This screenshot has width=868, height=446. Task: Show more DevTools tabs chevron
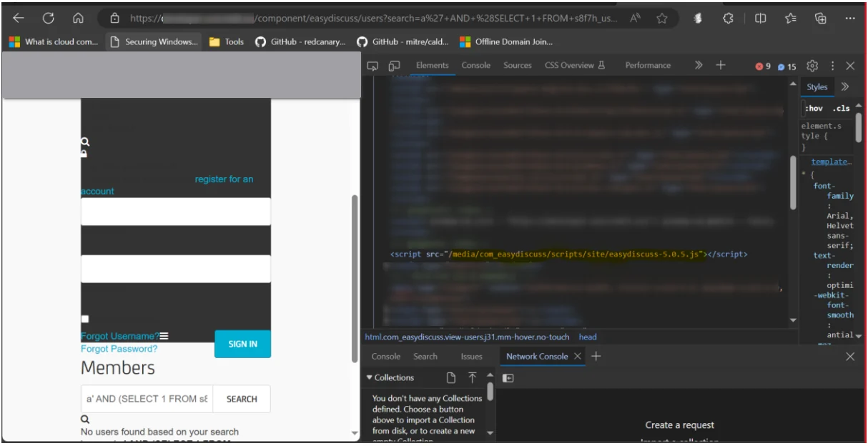coord(699,65)
